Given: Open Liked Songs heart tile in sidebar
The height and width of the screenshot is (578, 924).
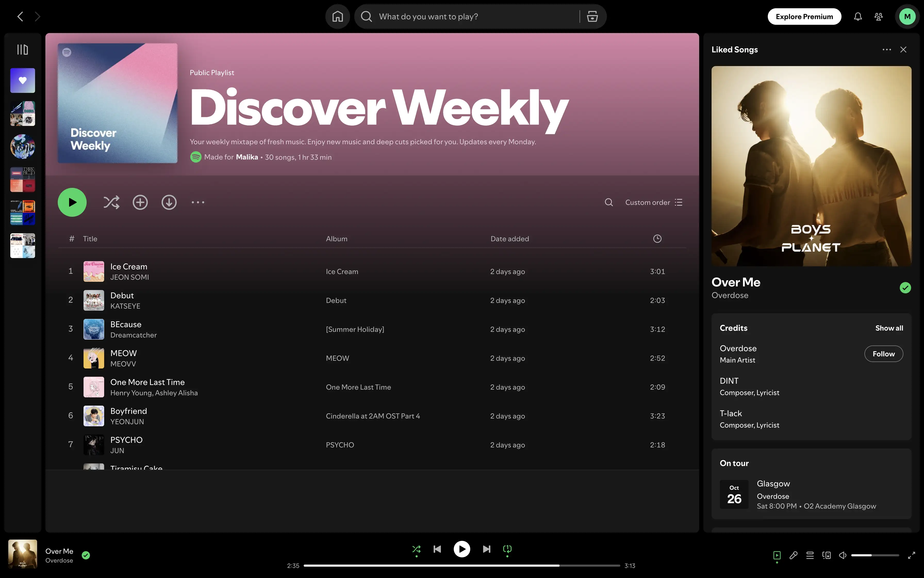Looking at the screenshot, I should pyautogui.click(x=22, y=80).
